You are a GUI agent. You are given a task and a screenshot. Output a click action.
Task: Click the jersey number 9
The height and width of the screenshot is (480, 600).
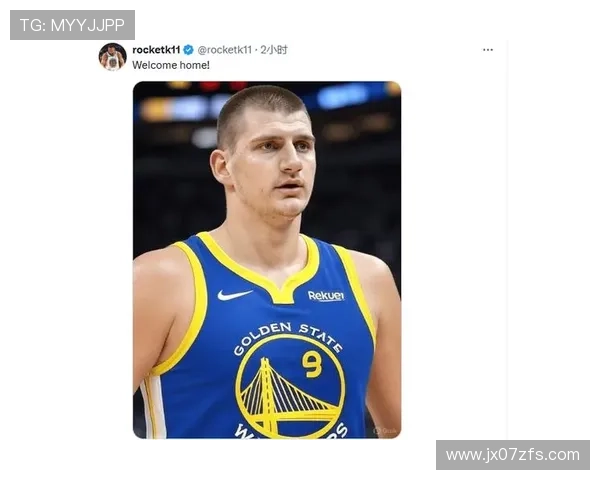(312, 364)
